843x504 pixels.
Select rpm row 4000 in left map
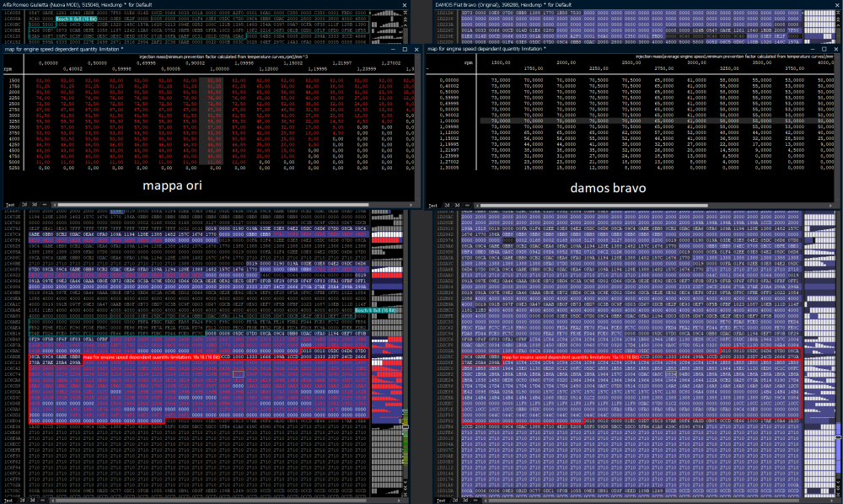pos(14,138)
